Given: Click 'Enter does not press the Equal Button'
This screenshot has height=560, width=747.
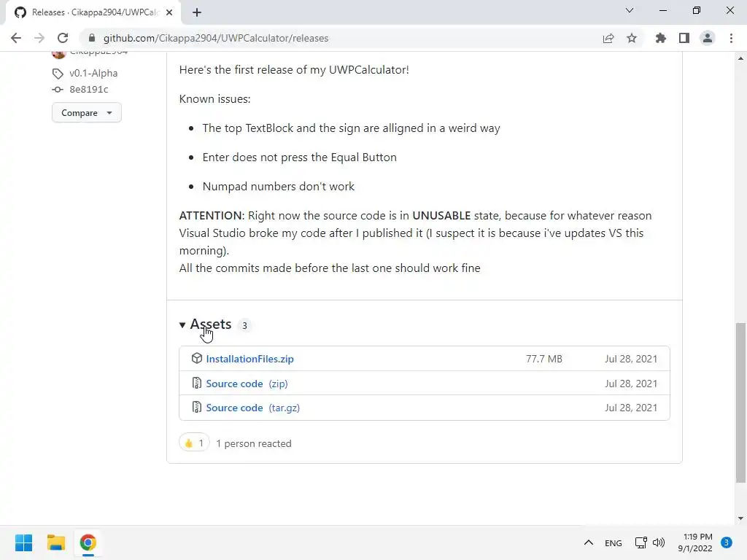Looking at the screenshot, I should pyautogui.click(x=300, y=157).
